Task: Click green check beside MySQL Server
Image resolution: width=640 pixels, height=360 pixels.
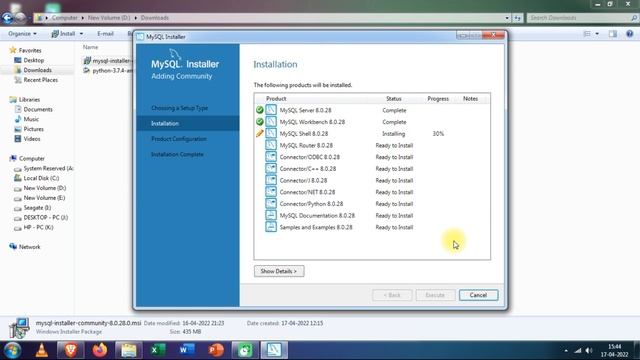Action: point(260,110)
